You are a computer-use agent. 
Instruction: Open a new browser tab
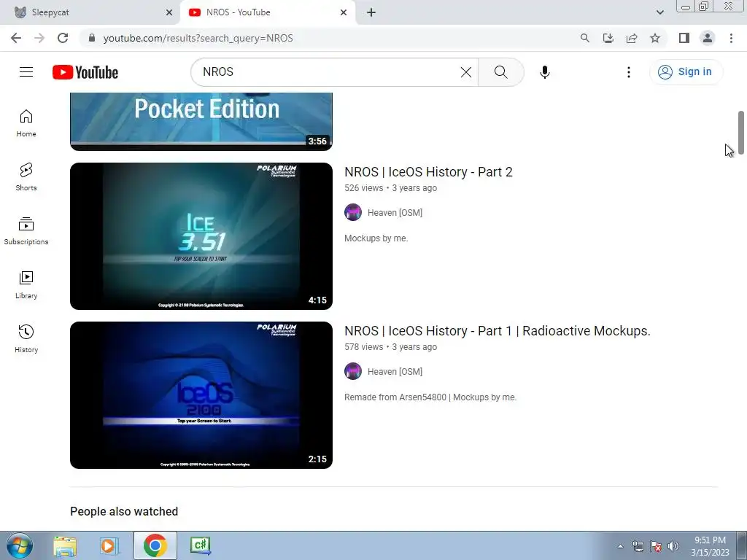pyautogui.click(x=371, y=12)
